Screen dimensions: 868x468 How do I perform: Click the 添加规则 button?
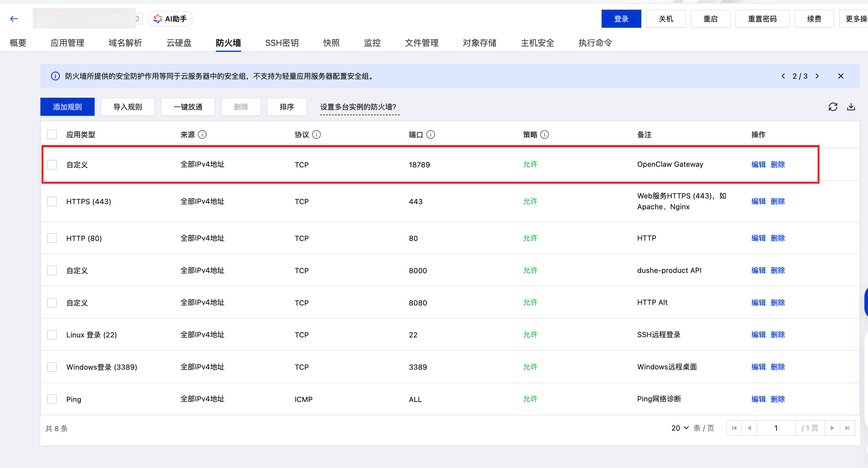68,107
